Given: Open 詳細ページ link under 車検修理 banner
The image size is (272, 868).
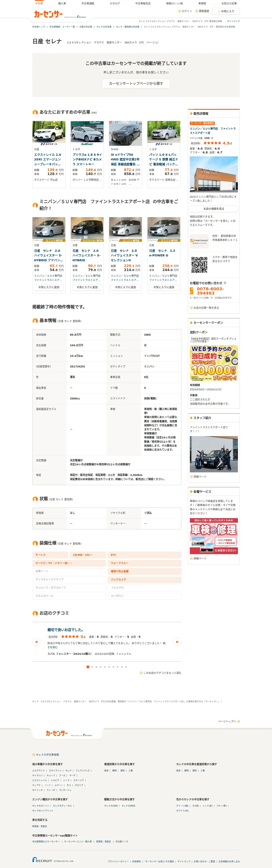Looking at the screenshot, I should tap(200, 558).
